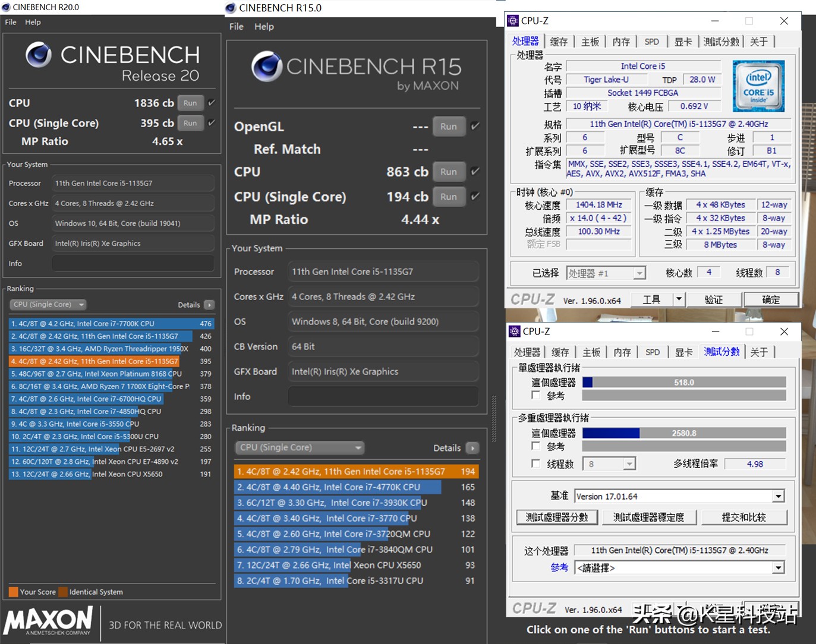816x644 pixels.
Task: Open the File menu in Cinebench R15
Action: [237, 27]
